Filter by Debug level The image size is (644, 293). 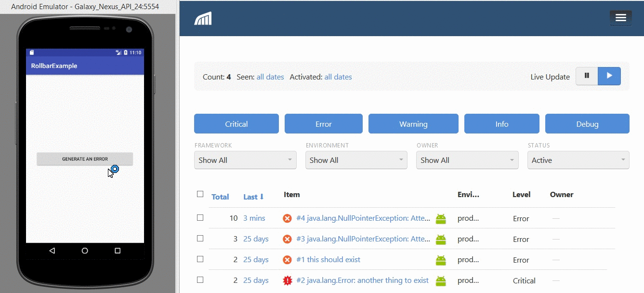(x=587, y=124)
